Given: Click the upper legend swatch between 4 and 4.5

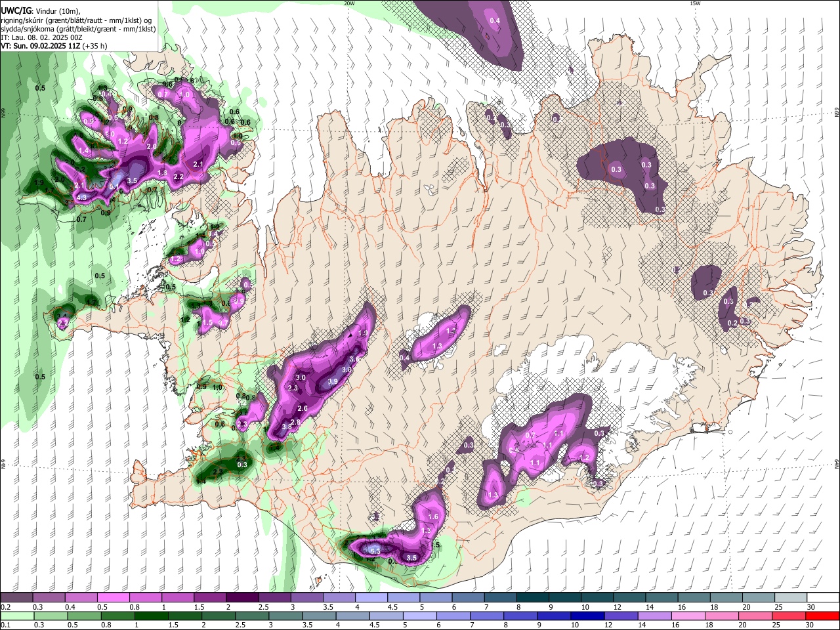Looking at the screenshot, I should pyautogui.click(x=370, y=597).
